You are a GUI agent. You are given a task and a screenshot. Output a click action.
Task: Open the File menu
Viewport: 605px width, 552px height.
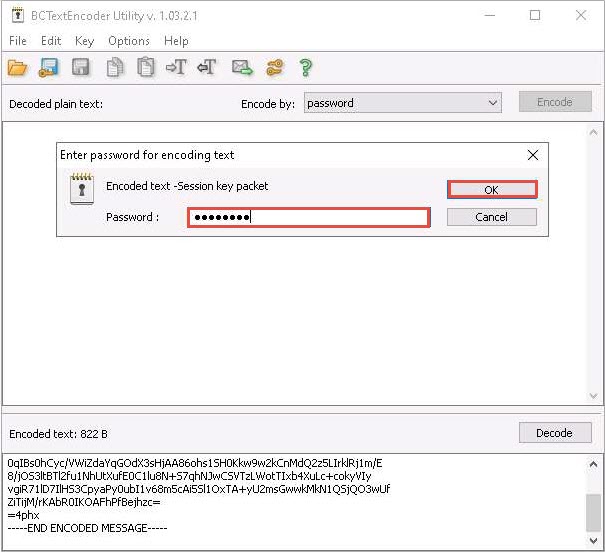[18, 41]
